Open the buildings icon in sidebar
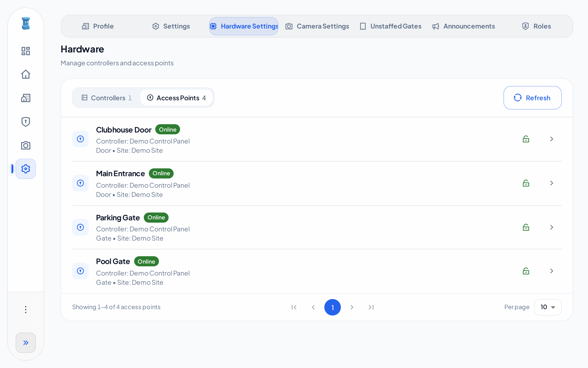 [x=26, y=98]
